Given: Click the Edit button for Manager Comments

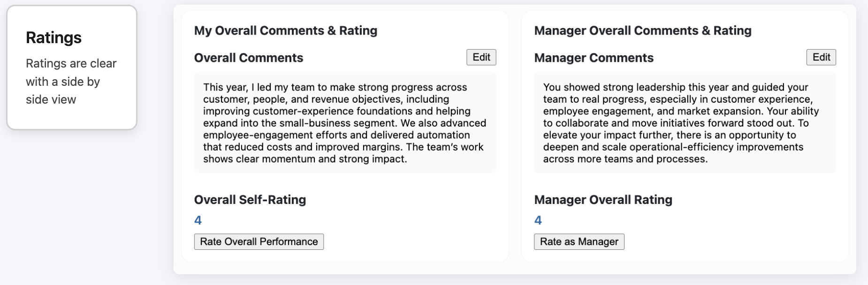Looking at the screenshot, I should coord(821,57).
